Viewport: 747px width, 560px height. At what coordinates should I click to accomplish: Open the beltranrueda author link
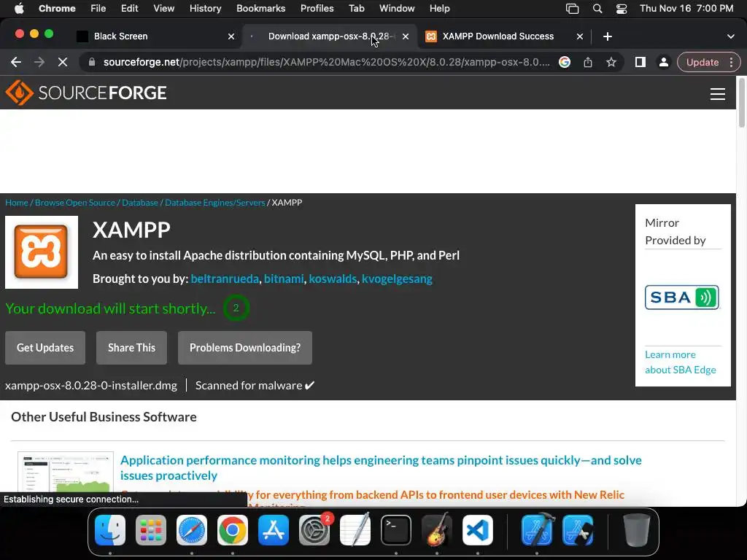(225, 279)
